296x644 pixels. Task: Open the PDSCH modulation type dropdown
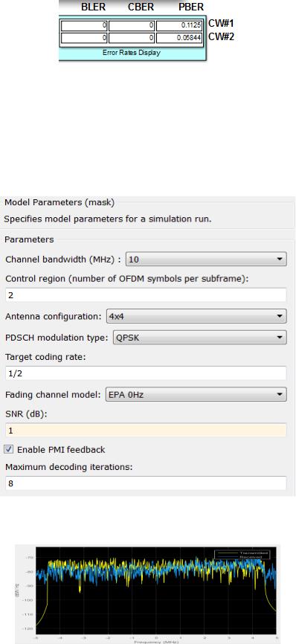click(x=199, y=338)
